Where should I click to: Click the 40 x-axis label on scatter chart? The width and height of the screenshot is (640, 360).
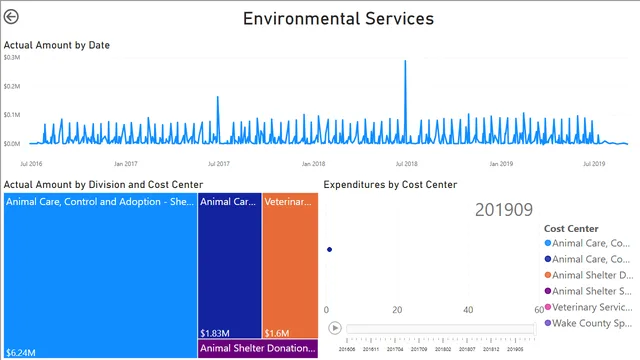point(468,310)
